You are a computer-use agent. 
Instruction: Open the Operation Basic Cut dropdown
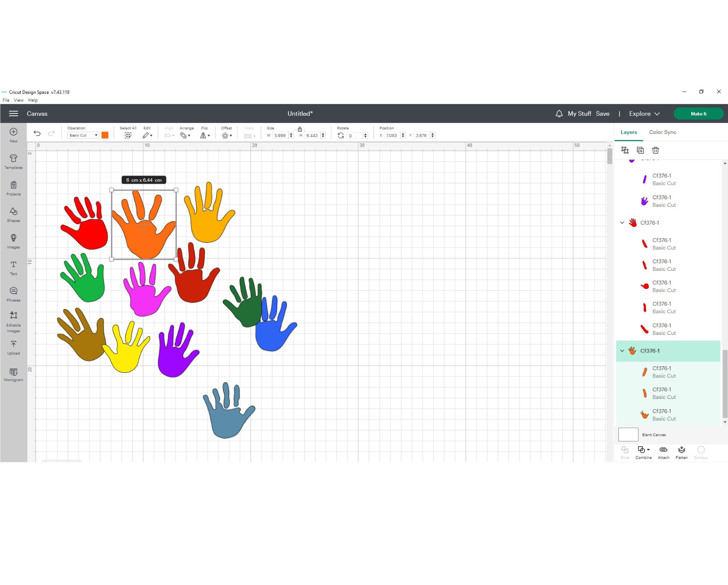click(83, 135)
